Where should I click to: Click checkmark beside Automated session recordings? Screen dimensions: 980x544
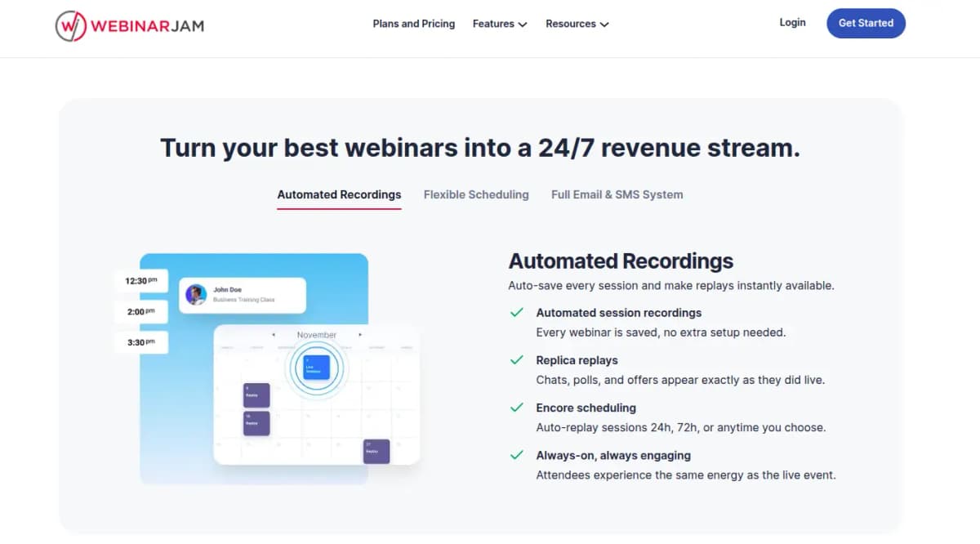tap(517, 312)
